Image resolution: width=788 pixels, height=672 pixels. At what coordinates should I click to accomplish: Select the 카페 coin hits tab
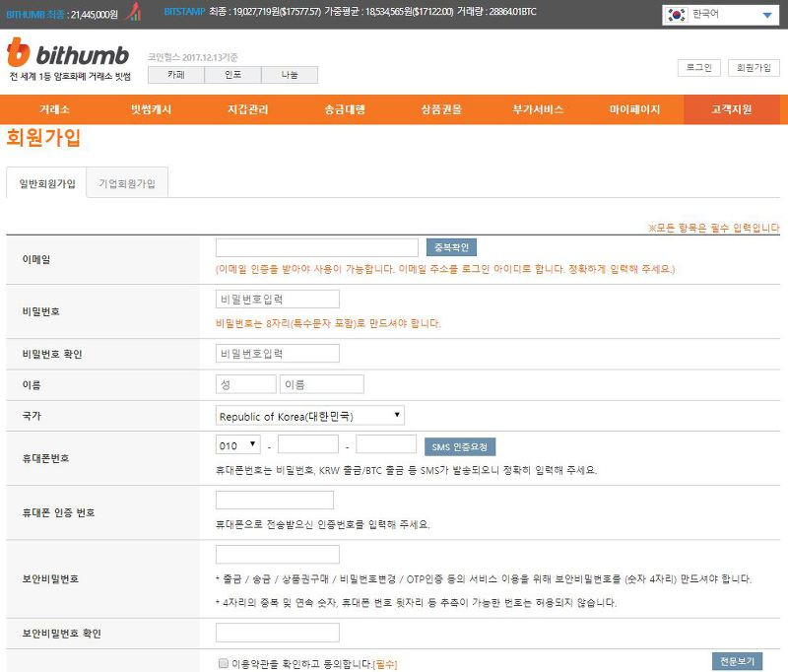pos(176,75)
